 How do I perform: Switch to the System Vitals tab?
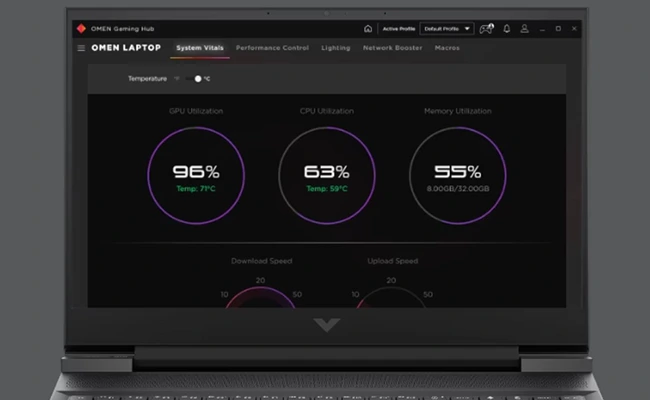tap(200, 48)
